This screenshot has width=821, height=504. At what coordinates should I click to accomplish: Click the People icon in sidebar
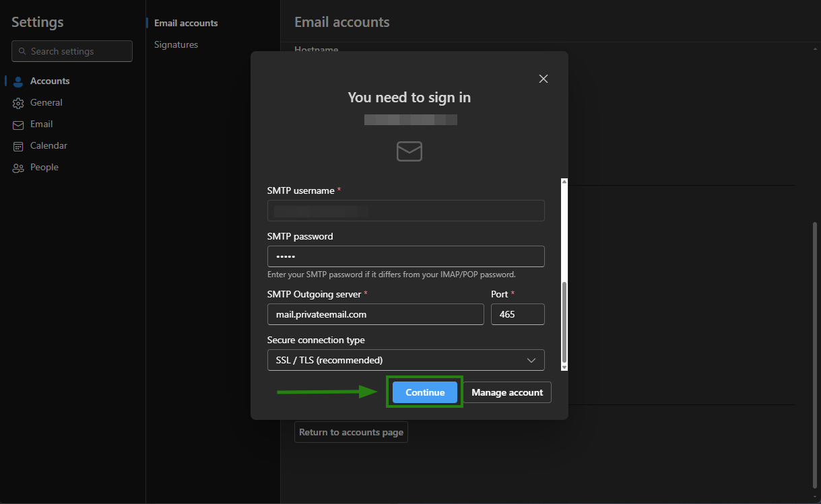[18, 168]
